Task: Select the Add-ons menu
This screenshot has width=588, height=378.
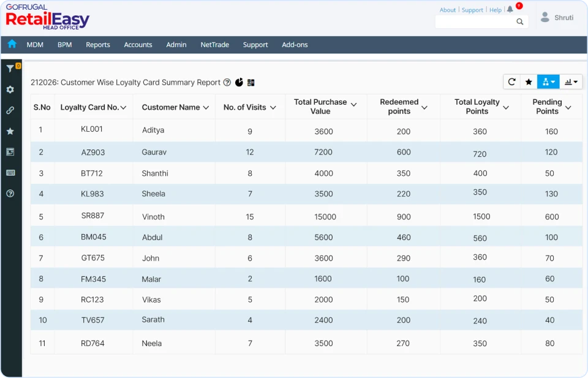Action: click(x=295, y=44)
